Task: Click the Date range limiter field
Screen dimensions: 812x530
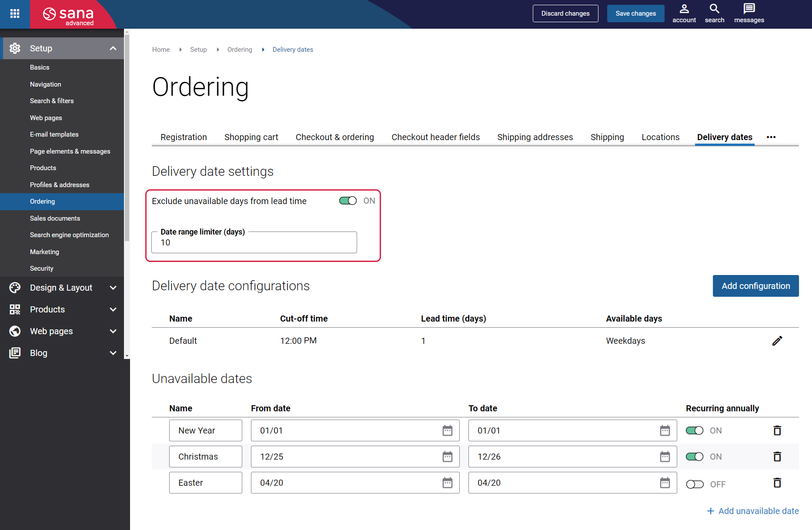Action: click(254, 242)
